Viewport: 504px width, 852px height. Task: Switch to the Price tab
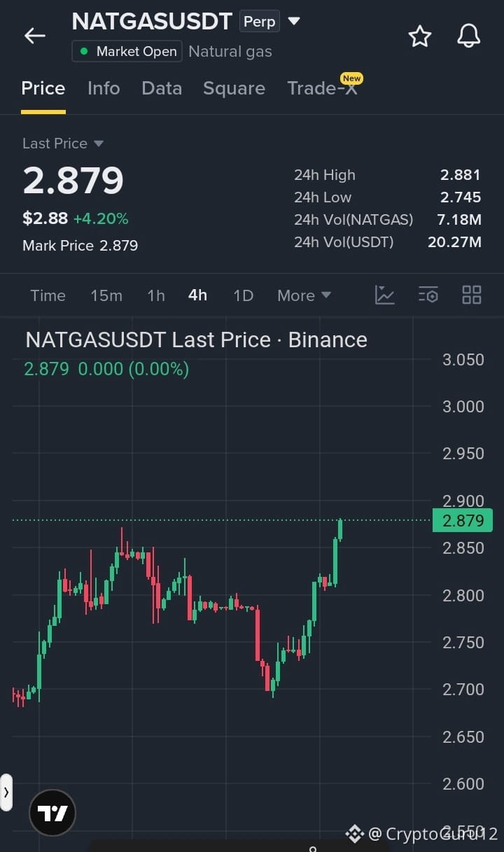click(x=43, y=88)
